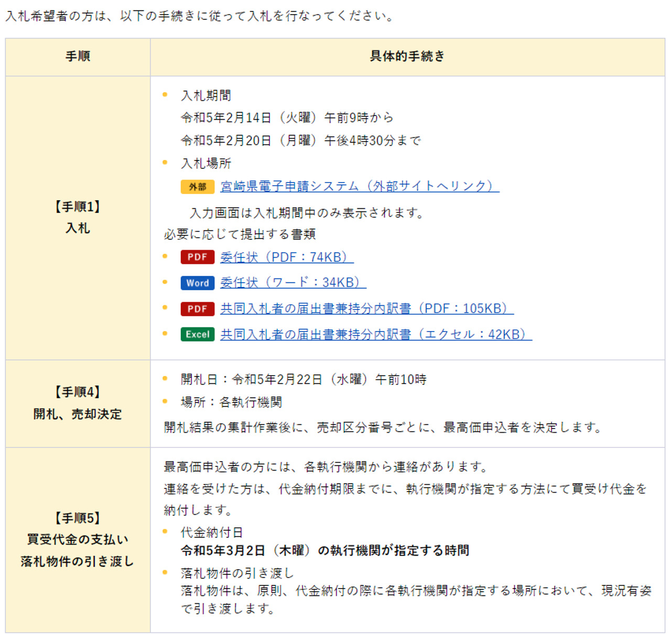
Task: Click the 手順 column header
Action: (78, 57)
